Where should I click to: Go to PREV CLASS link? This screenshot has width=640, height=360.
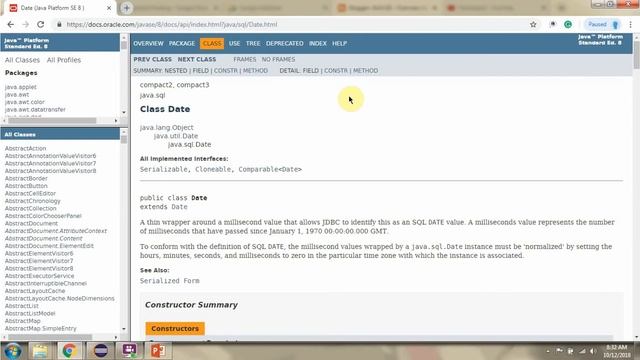(x=152, y=59)
